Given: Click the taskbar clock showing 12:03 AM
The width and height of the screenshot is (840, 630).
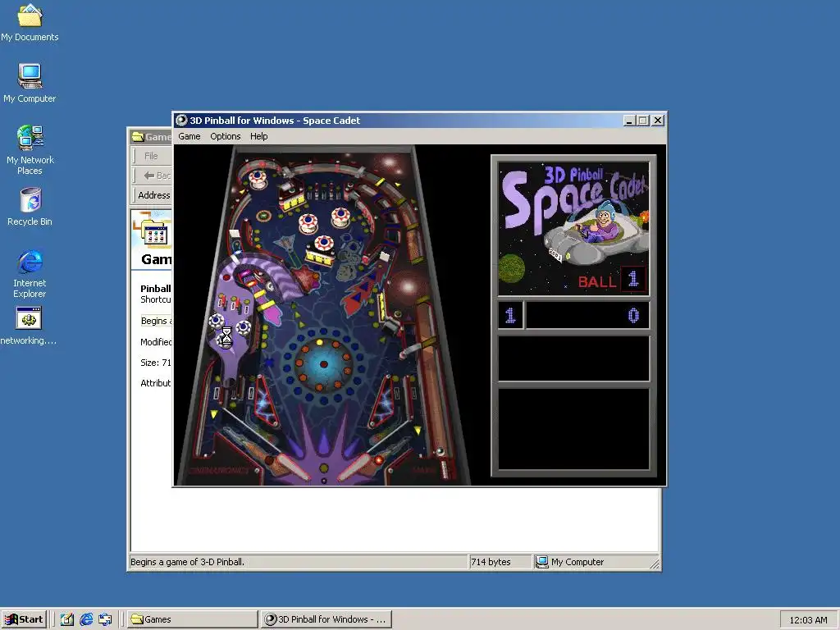Looking at the screenshot, I should tap(808, 620).
